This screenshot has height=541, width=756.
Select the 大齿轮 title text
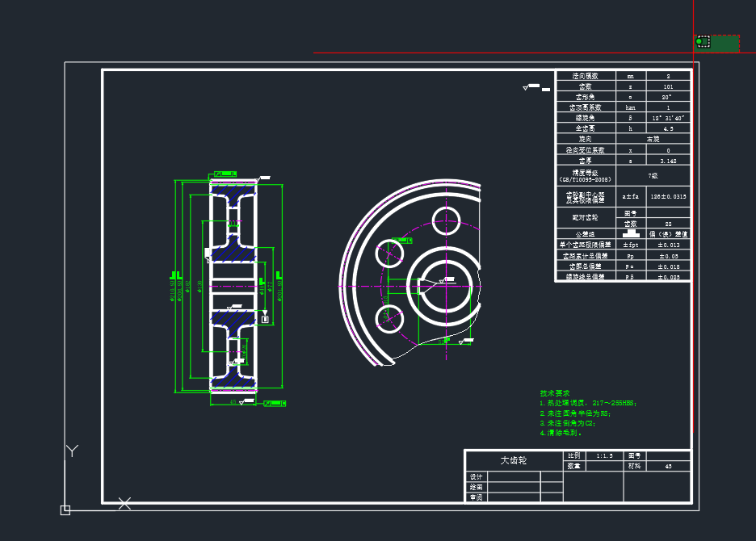tap(513, 460)
